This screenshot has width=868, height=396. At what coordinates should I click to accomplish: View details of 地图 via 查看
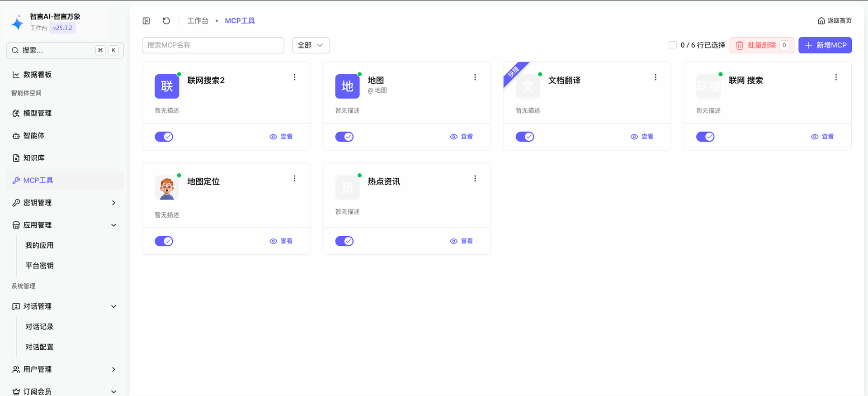[462, 137]
